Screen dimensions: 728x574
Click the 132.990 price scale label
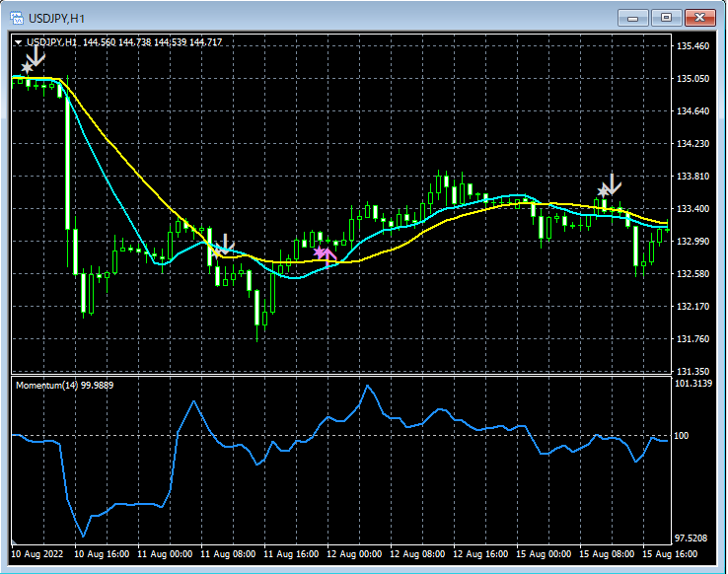[692, 242]
